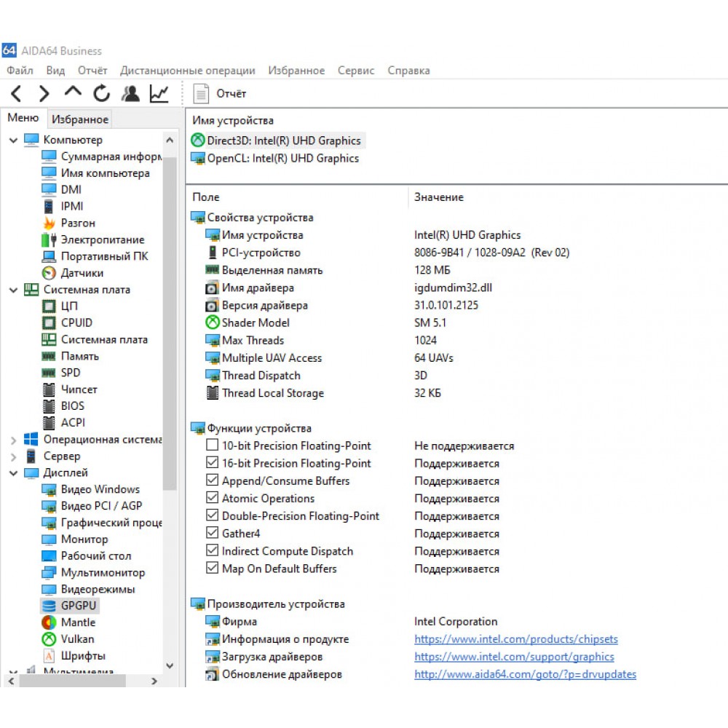Open the Файл menu
Viewport: 728px width, 728px height.
point(20,71)
